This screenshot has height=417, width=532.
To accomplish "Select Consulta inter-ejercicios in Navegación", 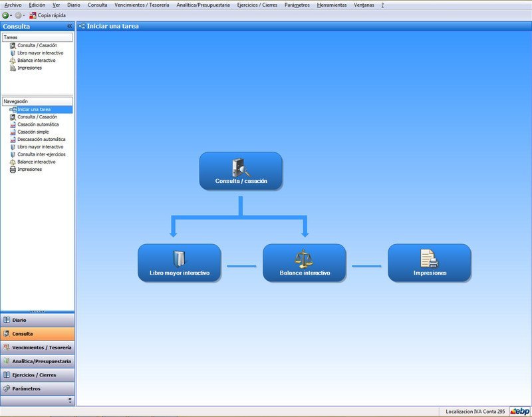I will 41,154.
